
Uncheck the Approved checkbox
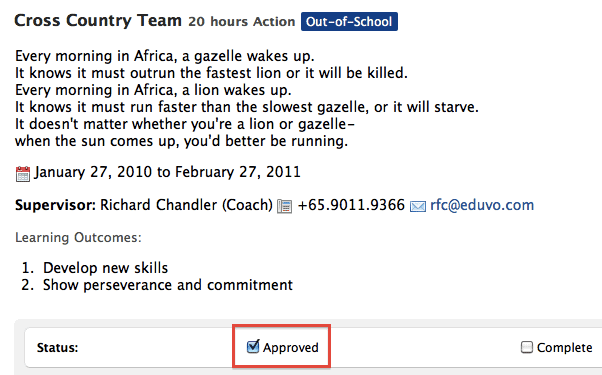tap(253, 347)
